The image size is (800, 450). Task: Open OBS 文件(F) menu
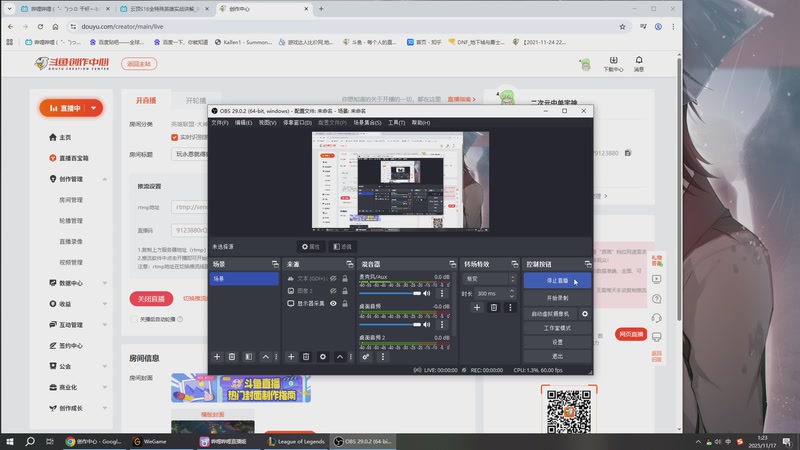pyautogui.click(x=220, y=123)
